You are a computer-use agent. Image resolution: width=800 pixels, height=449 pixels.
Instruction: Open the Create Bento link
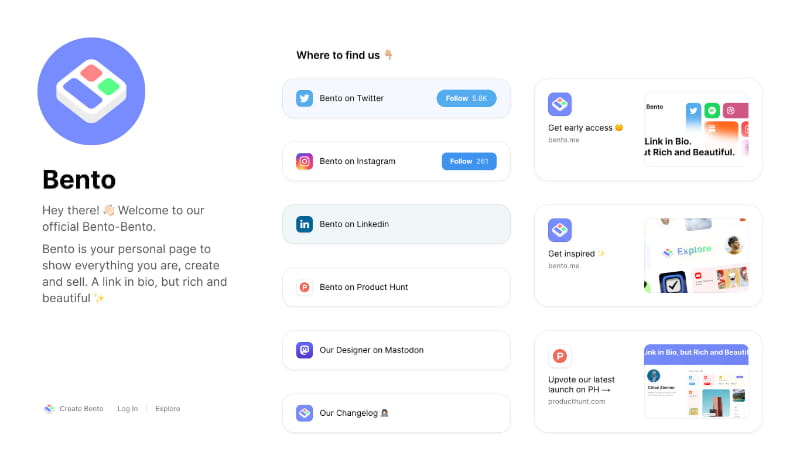[x=81, y=409]
